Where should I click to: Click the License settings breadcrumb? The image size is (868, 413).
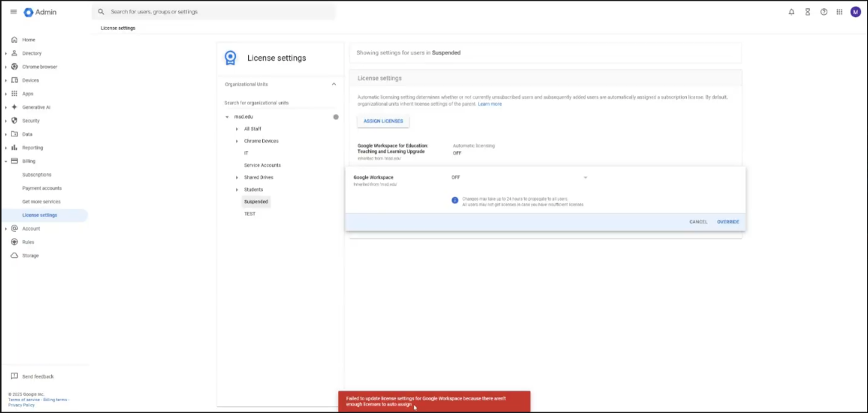pos(118,29)
